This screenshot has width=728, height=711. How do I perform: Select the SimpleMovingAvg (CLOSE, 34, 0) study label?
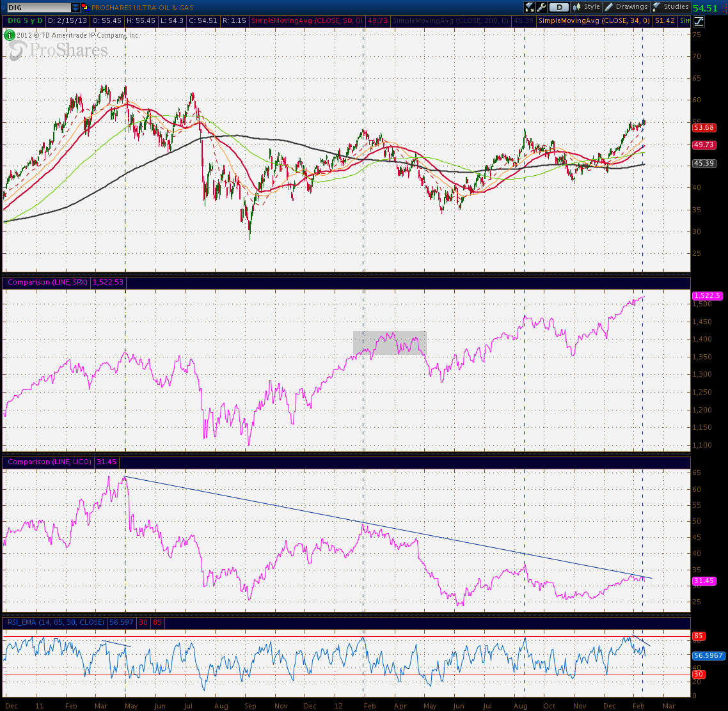tap(594, 21)
